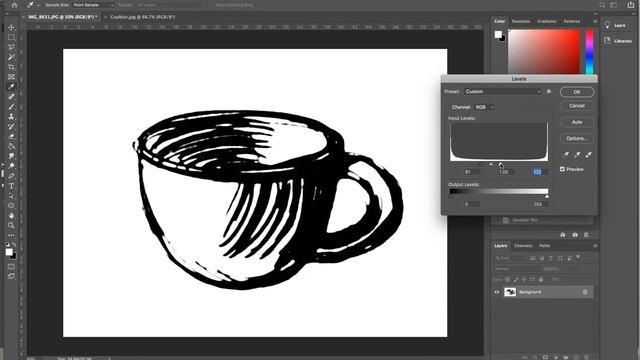Open Sample Size dropdown showing Point Sample
Image resolution: width=640 pixels, height=360 pixels.
pyautogui.click(x=93, y=5)
